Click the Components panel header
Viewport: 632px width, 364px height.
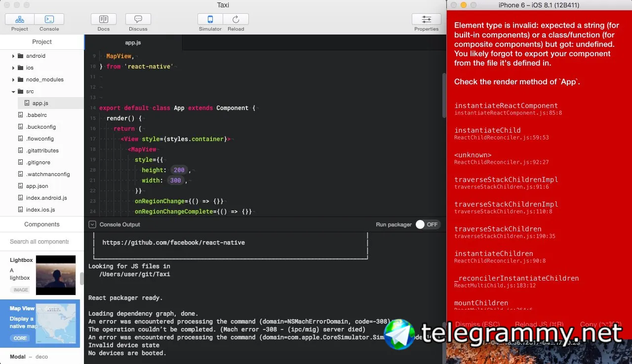(x=42, y=224)
